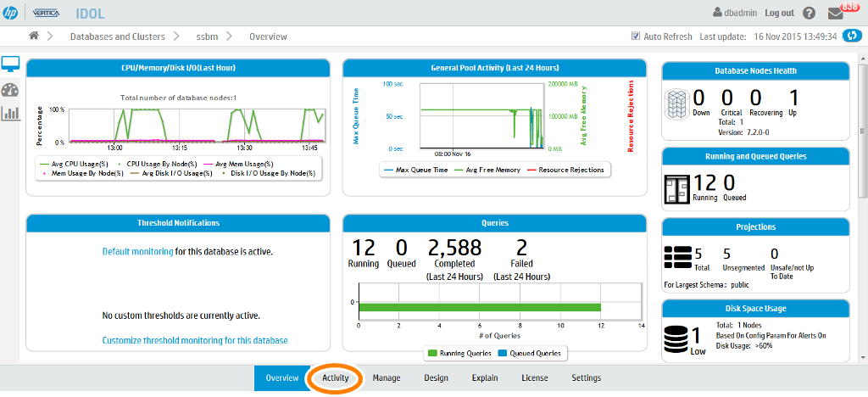Open the message envelope notifications icon

[837, 14]
